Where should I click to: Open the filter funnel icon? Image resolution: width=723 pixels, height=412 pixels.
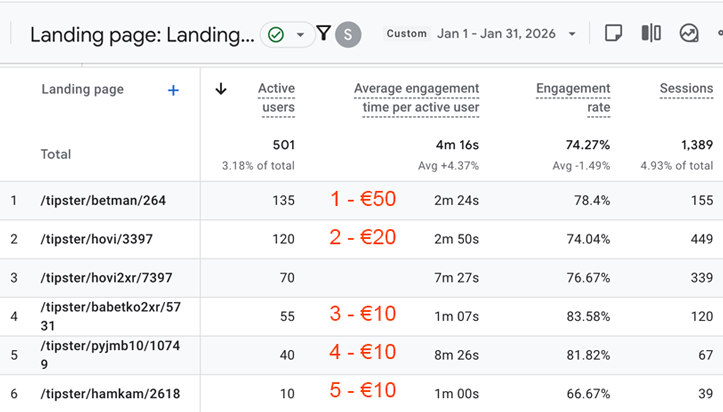(323, 34)
